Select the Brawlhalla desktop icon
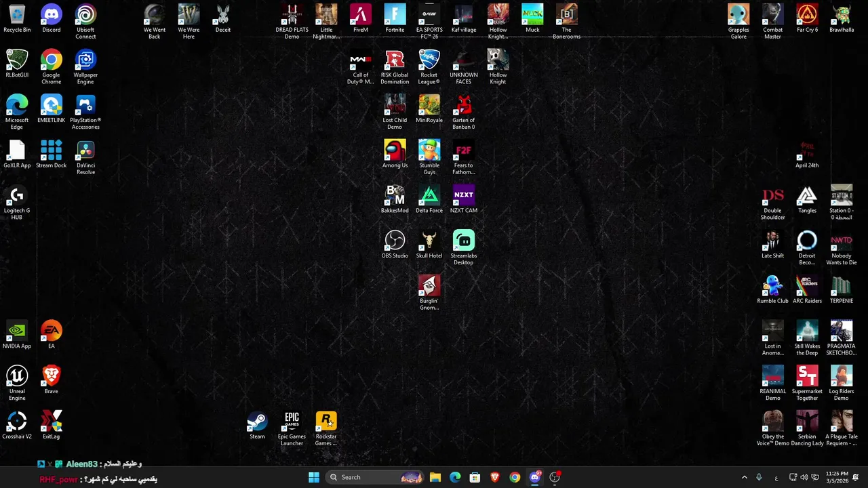The height and width of the screenshot is (488, 868). [x=842, y=19]
